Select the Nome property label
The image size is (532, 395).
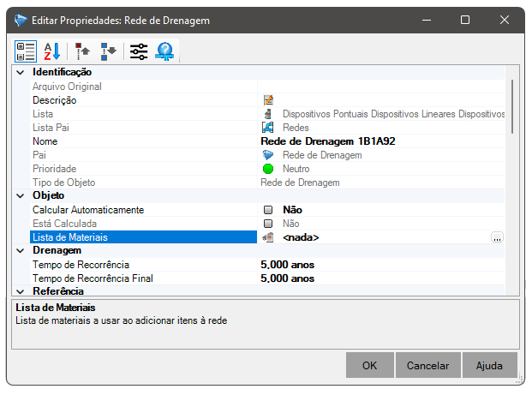tap(45, 141)
